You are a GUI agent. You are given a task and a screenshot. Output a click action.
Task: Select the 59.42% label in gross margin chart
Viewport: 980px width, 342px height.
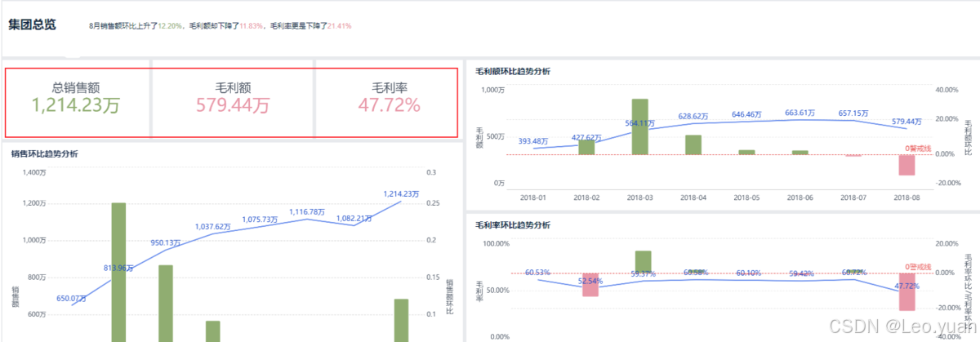[803, 273]
